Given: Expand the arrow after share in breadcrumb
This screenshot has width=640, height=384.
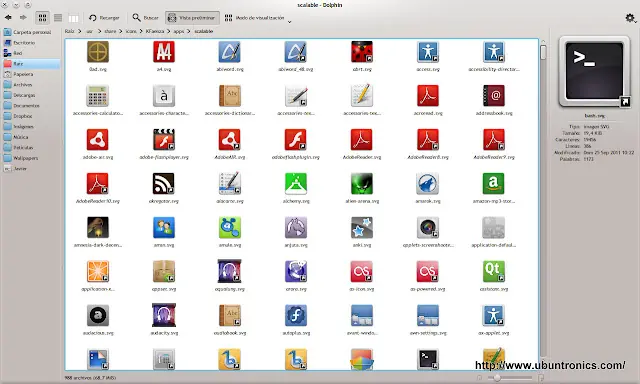Looking at the screenshot, I should (x=121, y=31).
